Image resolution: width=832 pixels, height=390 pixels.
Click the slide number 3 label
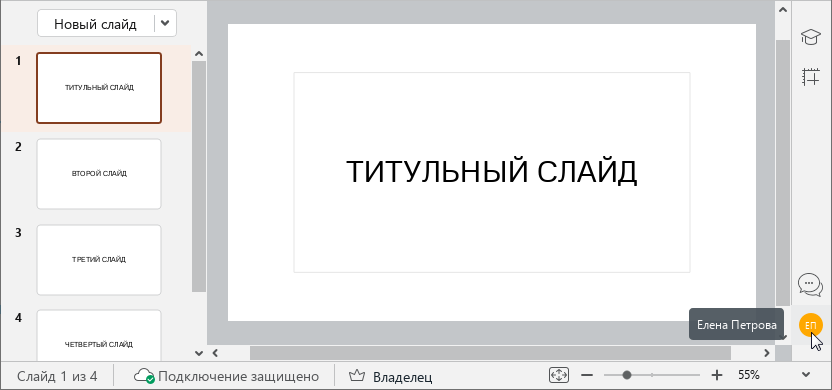pyautogui.click(x=18, y=233)
